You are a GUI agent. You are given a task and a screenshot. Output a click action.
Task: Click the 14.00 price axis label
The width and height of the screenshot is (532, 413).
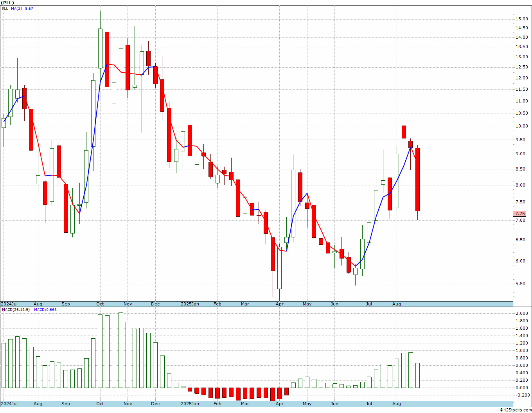(521, 37)
